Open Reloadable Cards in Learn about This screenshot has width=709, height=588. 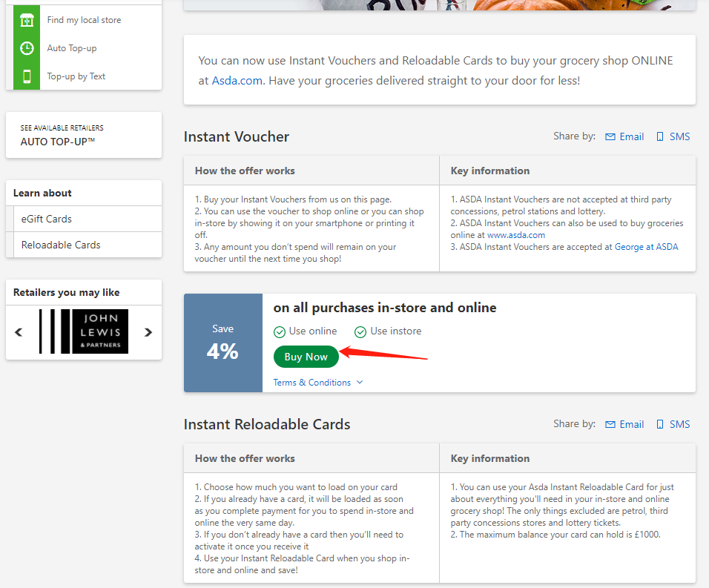click(61, 245)
